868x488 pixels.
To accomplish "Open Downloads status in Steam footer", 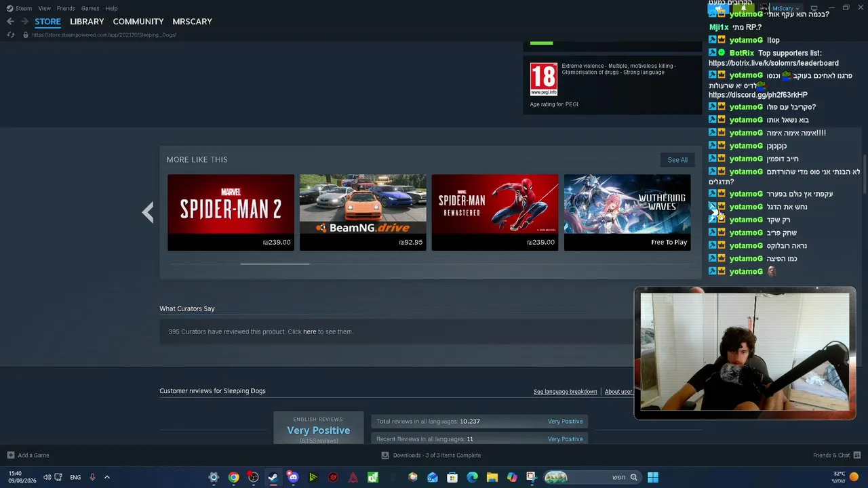I will (x=437, y=455).
